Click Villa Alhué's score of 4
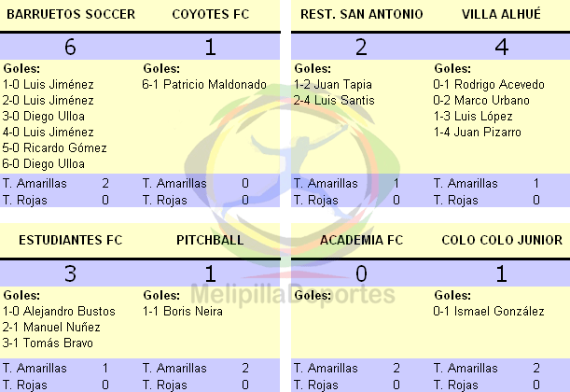570x392 pixels. [x=502, y=47]
